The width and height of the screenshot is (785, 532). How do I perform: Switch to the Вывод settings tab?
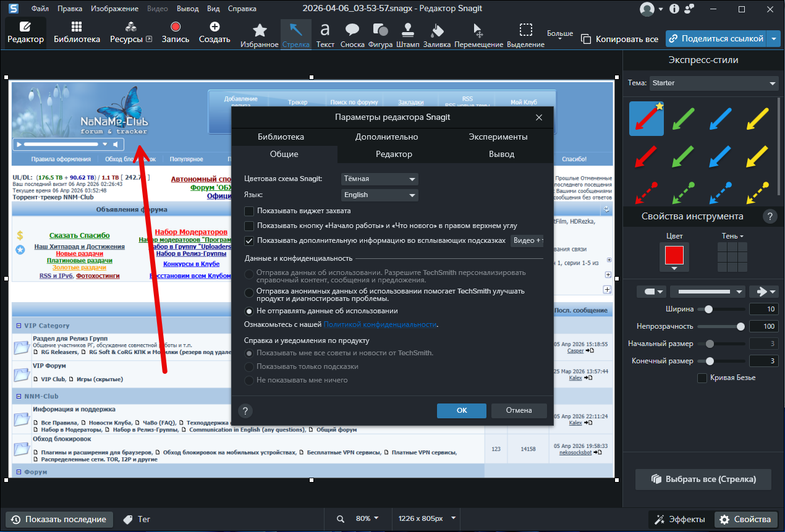point(501,154)
